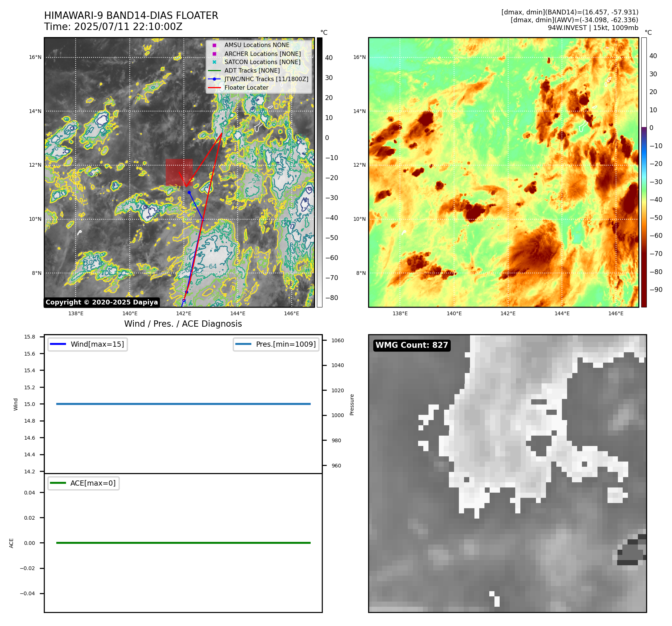The height and width of the screenshot is (626, 672).
Task: Click the Pressure vertical axis label
Action: (x=352, y=404)
